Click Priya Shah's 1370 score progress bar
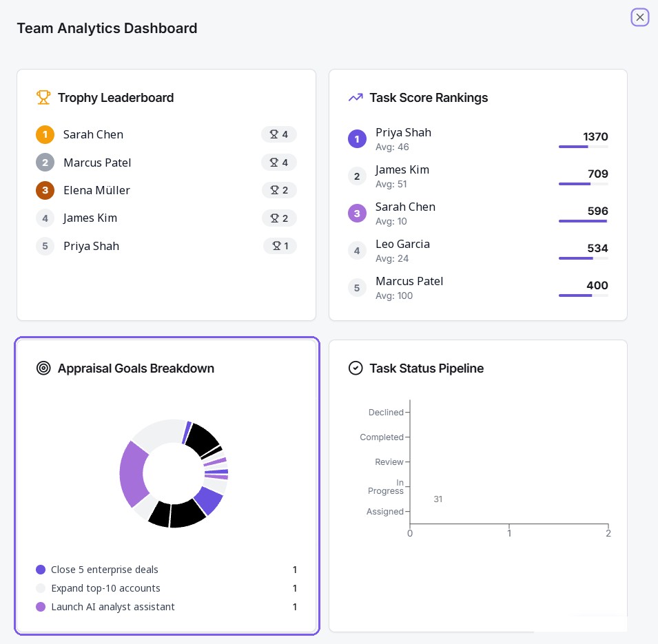658x644 pixels. click(584, 147)
